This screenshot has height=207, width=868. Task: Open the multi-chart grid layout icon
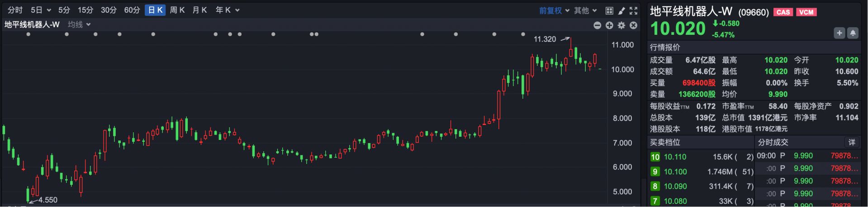pyautogui.click(x=609, y=10)
